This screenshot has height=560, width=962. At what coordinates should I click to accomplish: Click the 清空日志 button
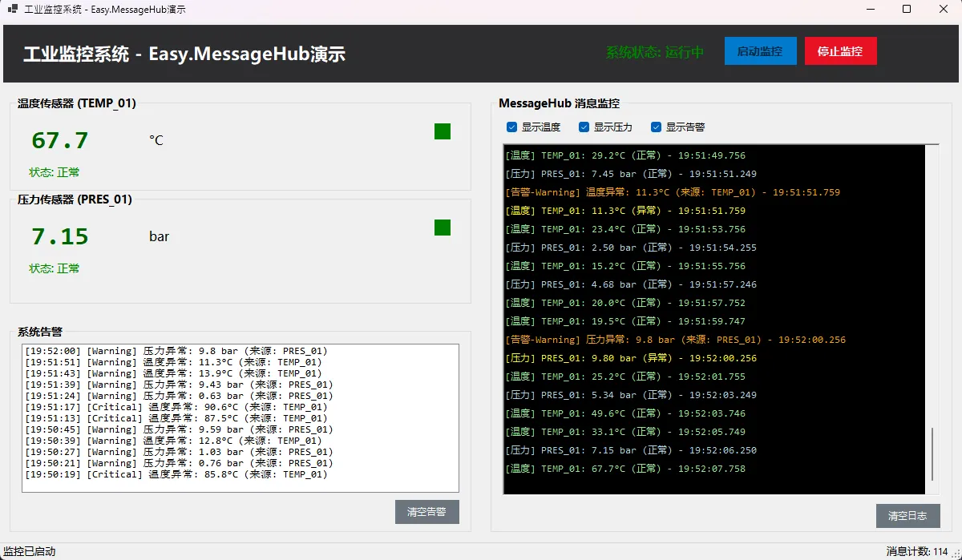[x=907, y=516]
